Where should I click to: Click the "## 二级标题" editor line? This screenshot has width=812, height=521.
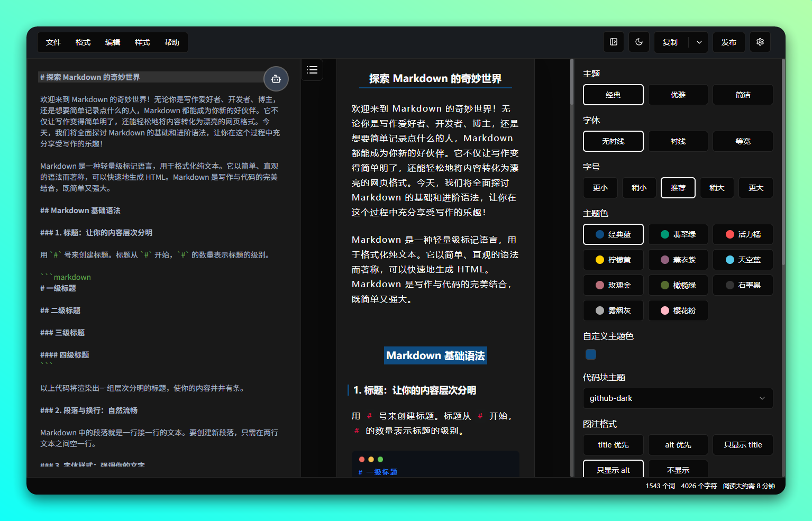tap(60, 310)
